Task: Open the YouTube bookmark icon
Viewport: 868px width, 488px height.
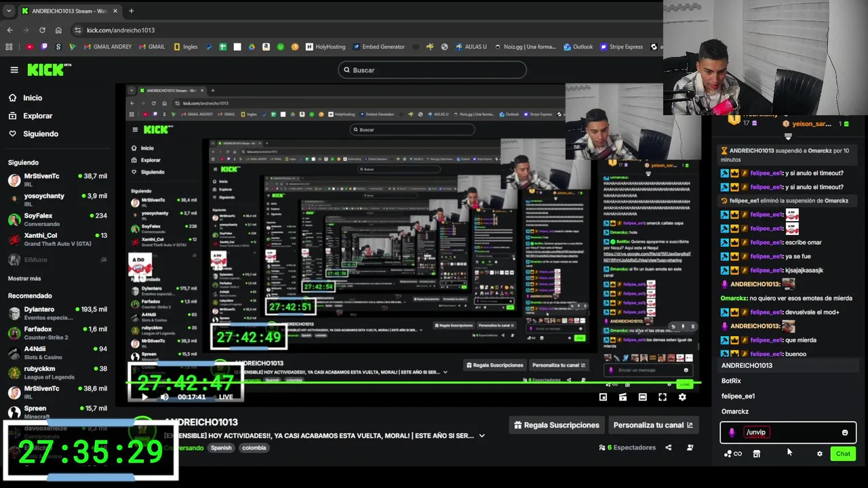Action: click(x=30, y=47)
